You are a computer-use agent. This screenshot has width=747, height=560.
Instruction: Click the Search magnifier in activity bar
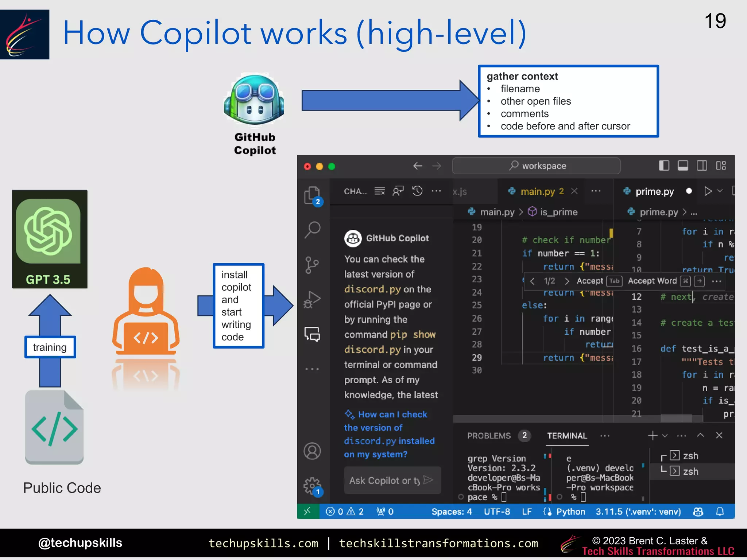coord(312,230)
